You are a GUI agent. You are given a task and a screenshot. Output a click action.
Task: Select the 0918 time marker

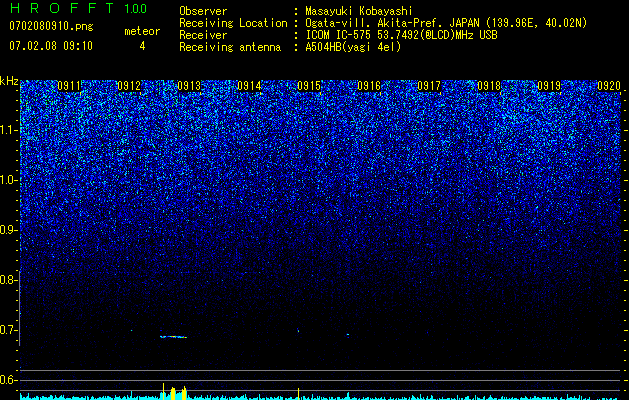click(x=489, y=86)
